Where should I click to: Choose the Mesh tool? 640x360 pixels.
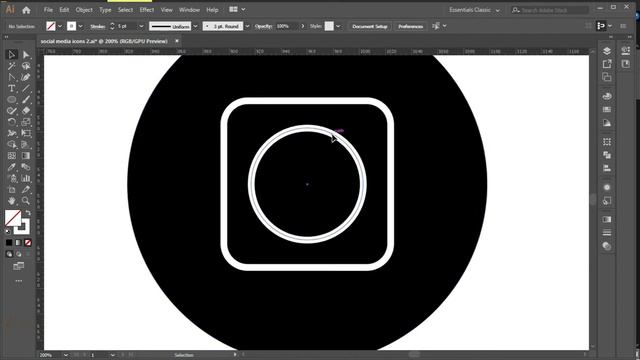tap(11, 156)
